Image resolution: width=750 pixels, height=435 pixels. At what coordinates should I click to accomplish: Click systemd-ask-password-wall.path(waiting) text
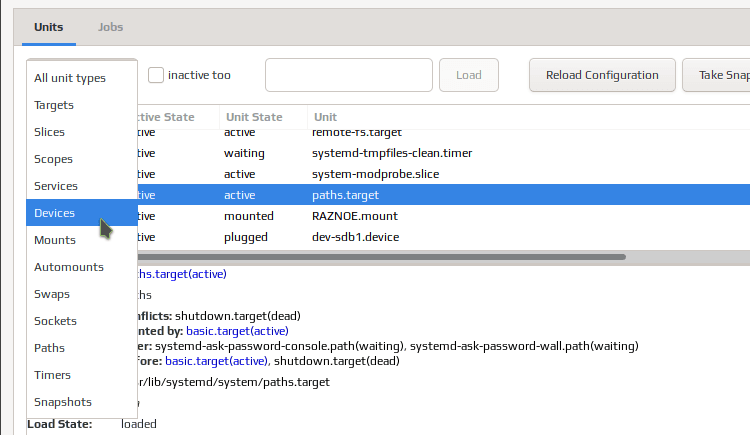tap(524, 346)
